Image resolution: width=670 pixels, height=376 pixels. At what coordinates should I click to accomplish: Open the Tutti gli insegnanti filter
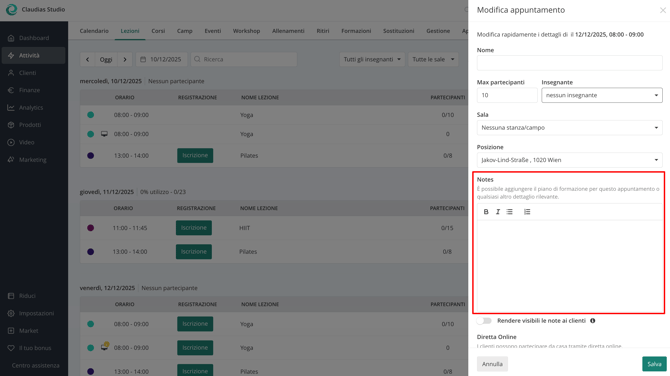372,59
